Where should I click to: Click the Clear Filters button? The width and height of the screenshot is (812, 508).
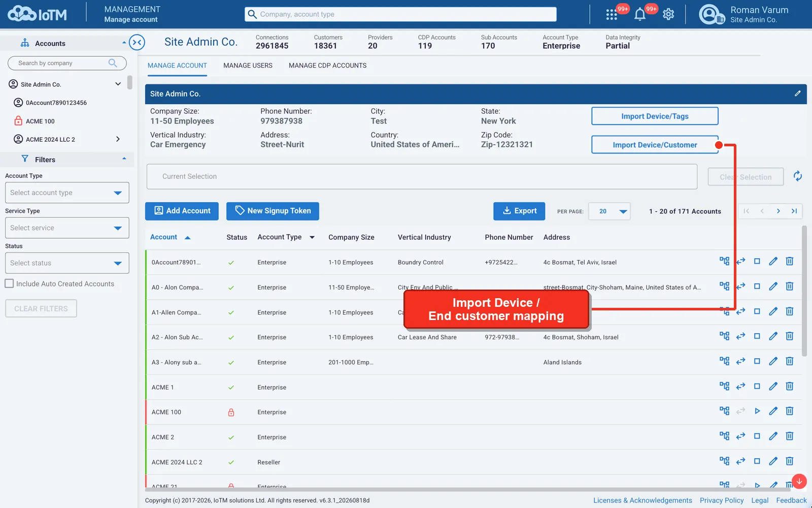point(41,308)
